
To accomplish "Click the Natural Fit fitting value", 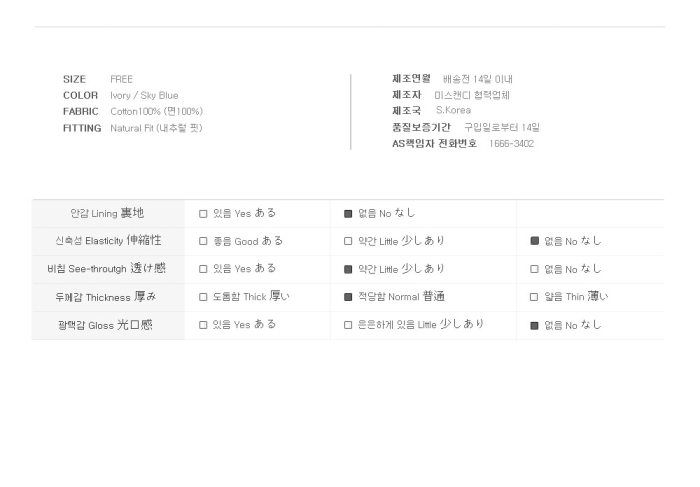I will [x=155, y=128].
